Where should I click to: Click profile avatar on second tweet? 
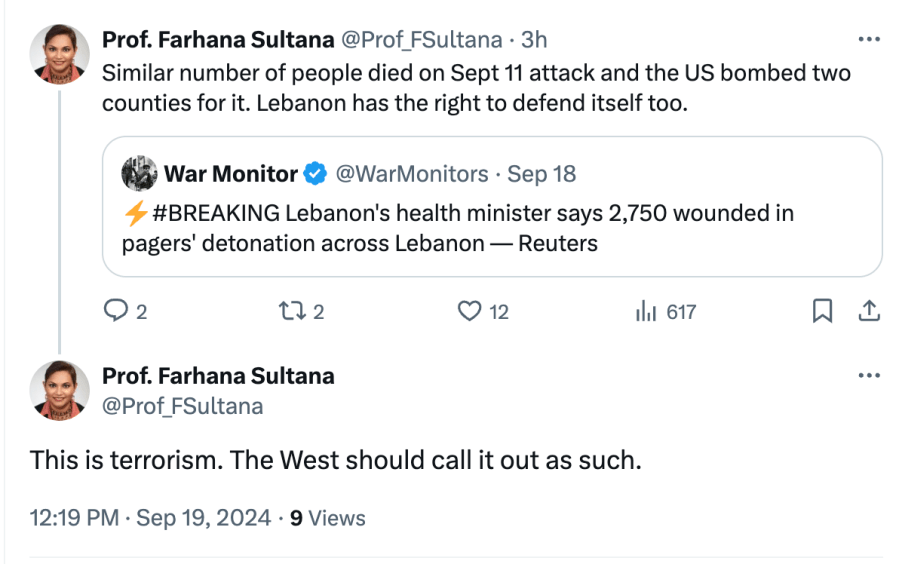[x=60, y=390]
